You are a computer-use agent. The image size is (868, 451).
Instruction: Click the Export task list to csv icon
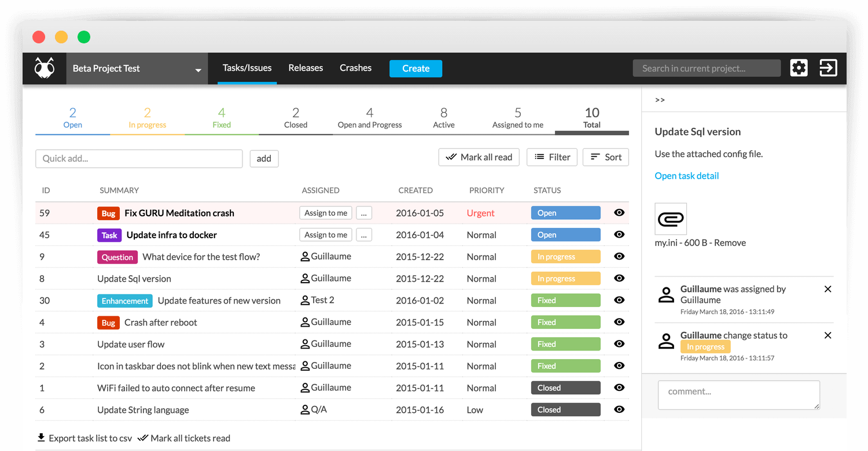click(x=41, y=438)
